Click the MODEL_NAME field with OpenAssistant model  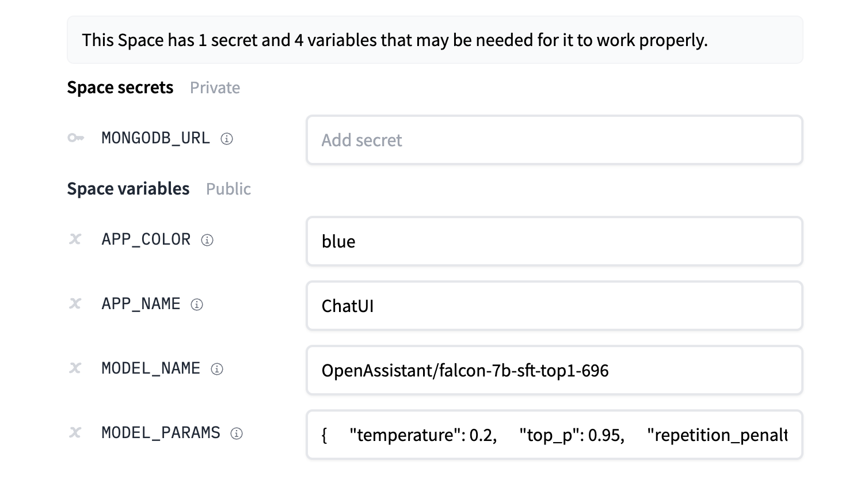point(554,370)
